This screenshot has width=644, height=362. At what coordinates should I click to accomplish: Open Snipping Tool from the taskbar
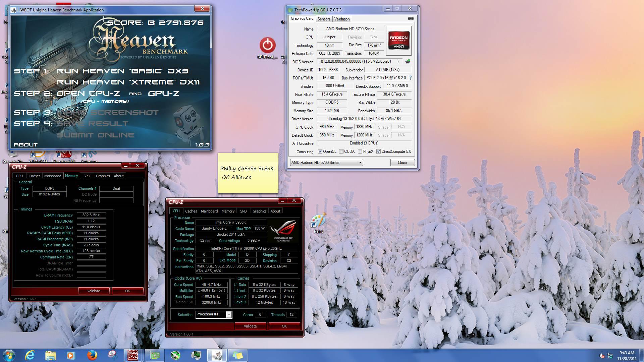pos(112,355)
